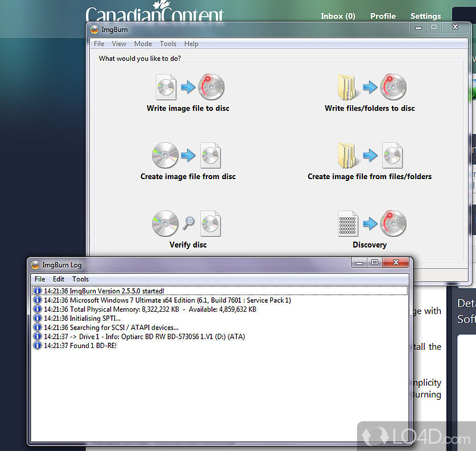This screenshot has height=451, width=476.
Task: Click info icon beside 'Found 1 BD-RE!' line
Action: 37,346
